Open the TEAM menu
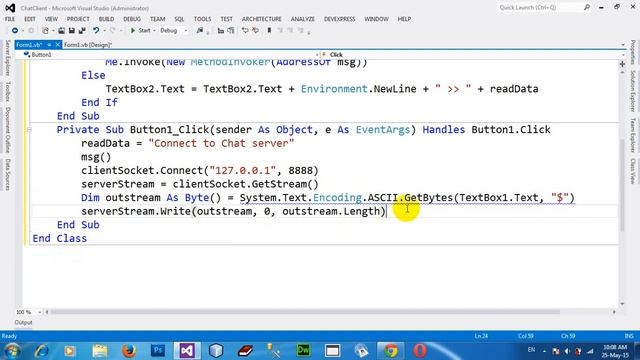640x360 pixels. [x=158, y=19]
